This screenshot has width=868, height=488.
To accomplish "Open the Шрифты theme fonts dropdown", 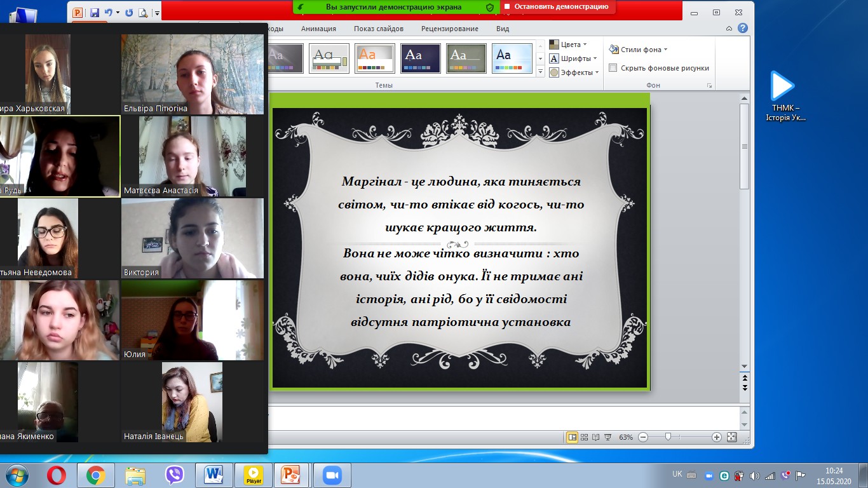I will click(573, 58).
